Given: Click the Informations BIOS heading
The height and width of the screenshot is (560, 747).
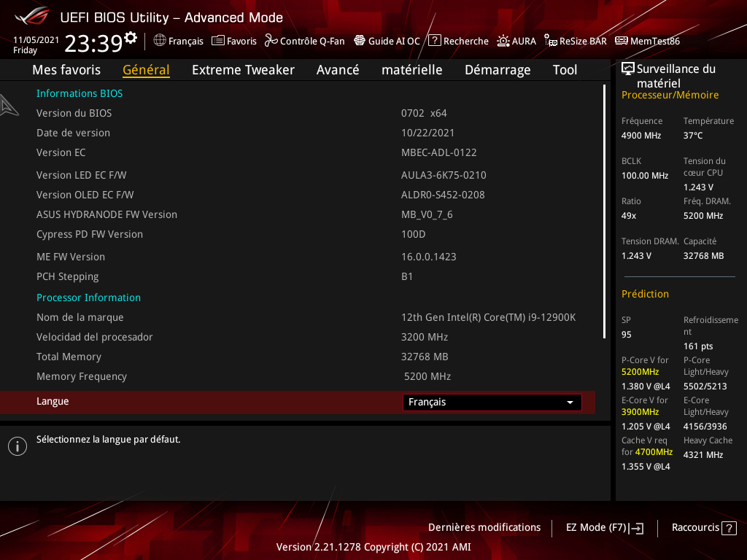Looking at the screenshot, I should point(80,93).
